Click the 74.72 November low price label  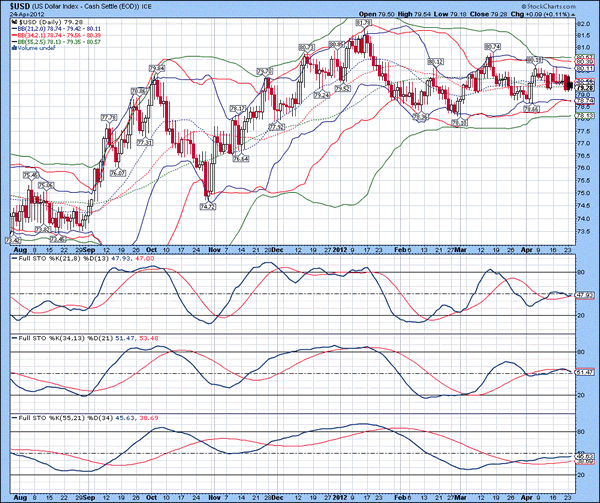pyautogui.click(x=208, y=206)
